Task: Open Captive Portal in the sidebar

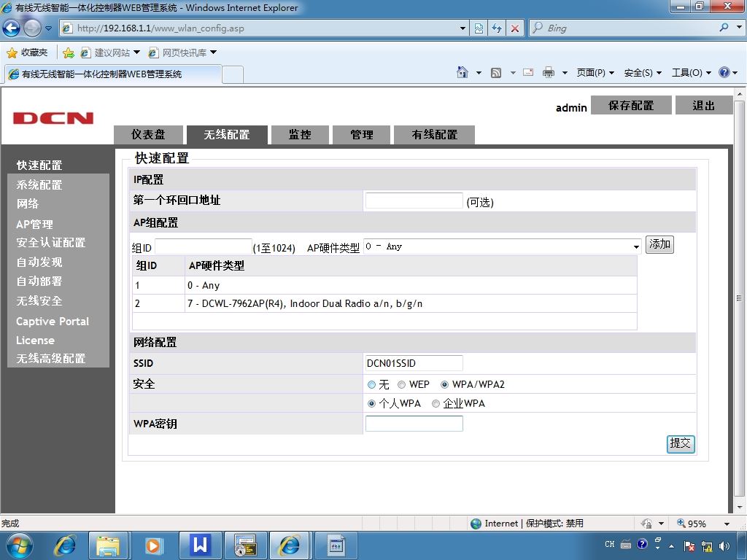Action: point(53,322)
